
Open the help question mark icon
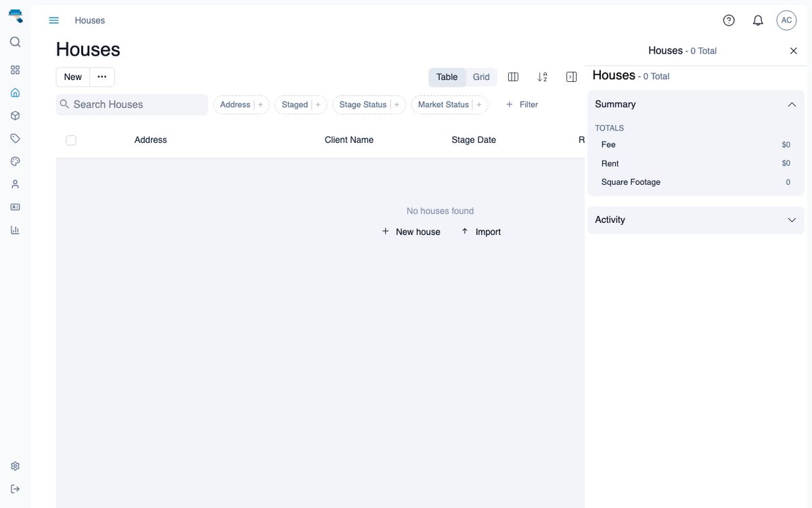tap(729, 20)
